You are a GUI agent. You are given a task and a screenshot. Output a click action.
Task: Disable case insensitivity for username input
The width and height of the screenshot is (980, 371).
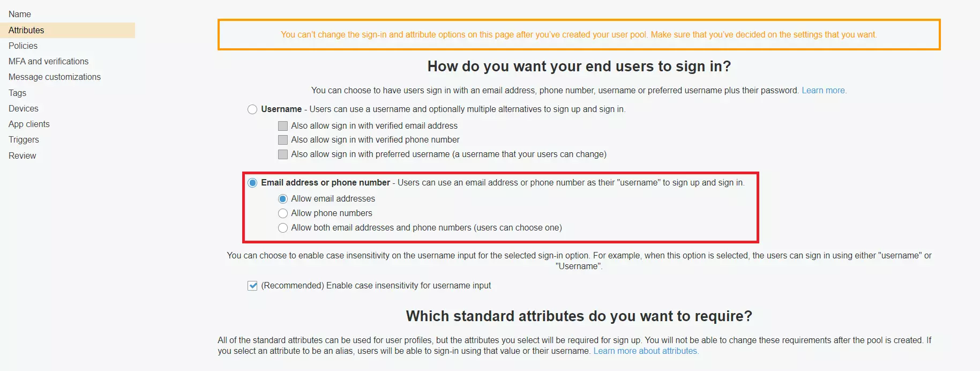(252, 285)
